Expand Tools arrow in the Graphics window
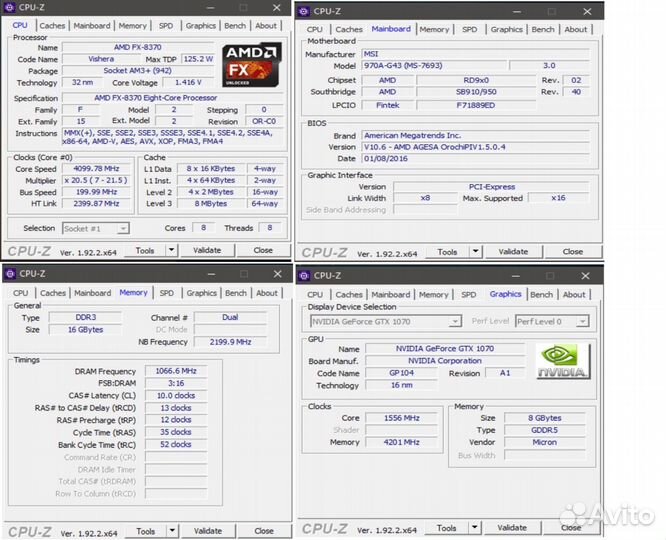 (x=474, y=528)
